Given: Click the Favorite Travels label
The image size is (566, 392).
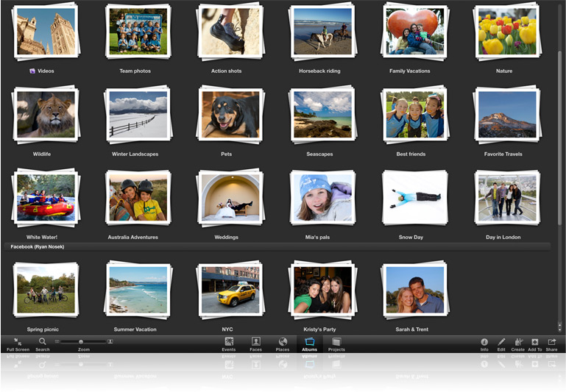Looking at the screenshot, I should [503, 154].
